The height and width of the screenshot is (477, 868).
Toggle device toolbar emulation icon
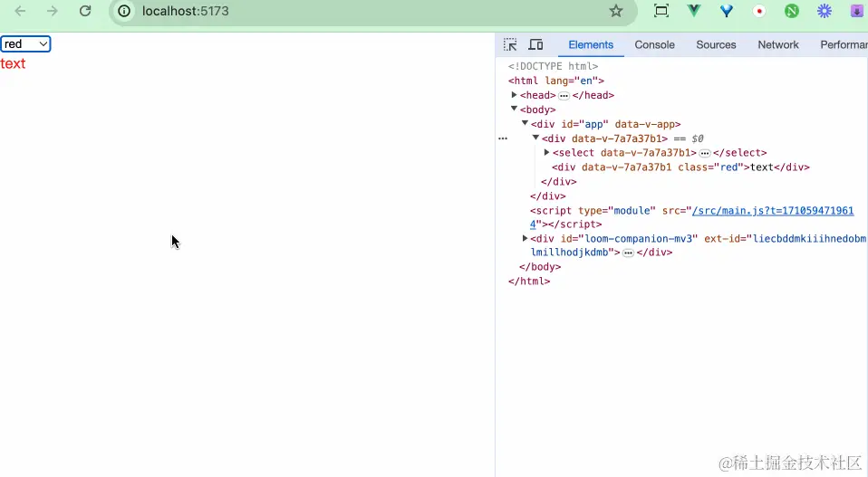coord(535,44)
